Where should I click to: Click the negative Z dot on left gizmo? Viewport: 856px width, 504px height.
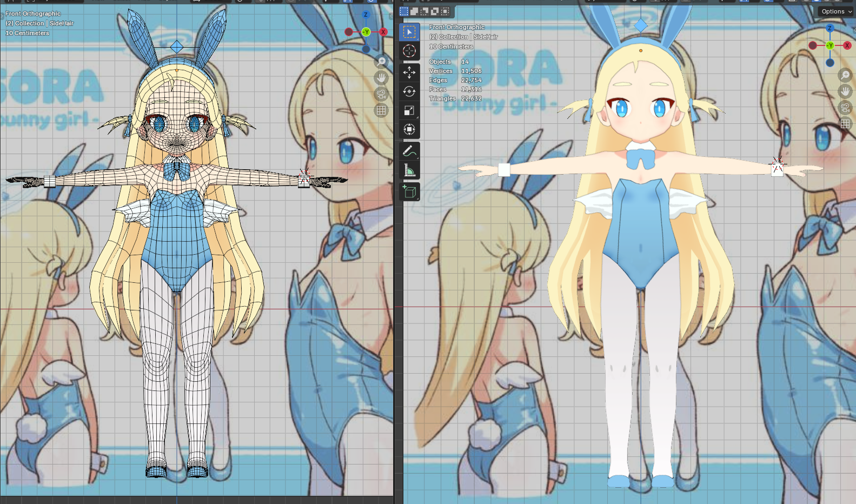[x=366, y=49]
